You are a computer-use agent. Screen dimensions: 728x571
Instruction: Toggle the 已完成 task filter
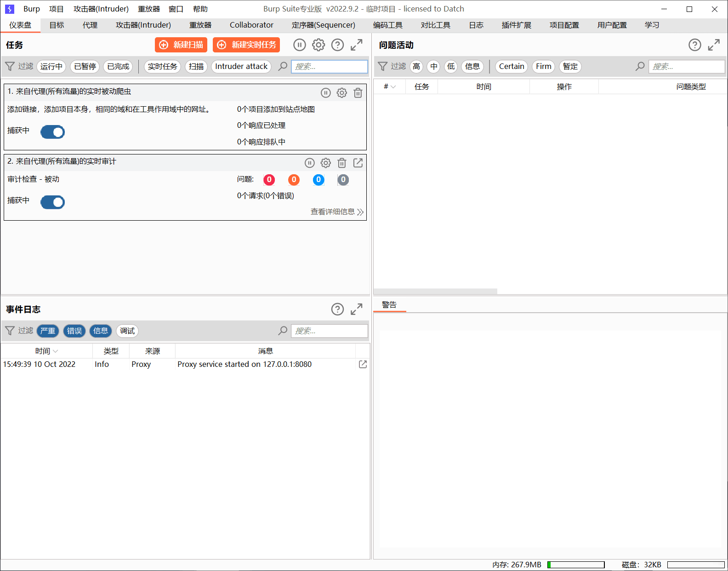pyautogui.click(x=118, y=67)
